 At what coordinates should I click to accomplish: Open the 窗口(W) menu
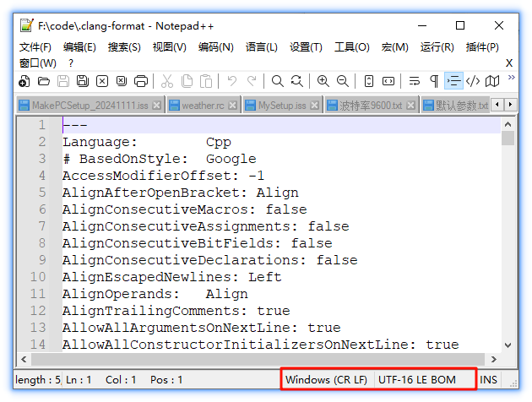[38, 63]
